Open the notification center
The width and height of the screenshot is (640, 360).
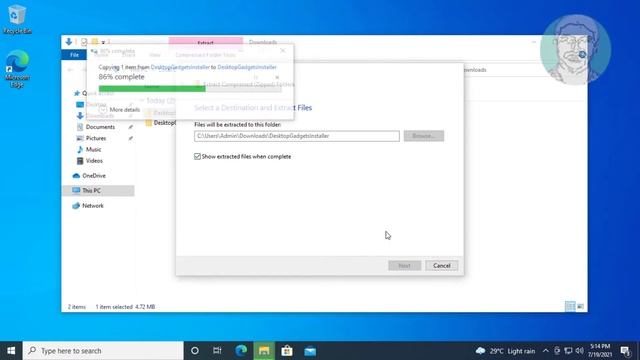625,351
